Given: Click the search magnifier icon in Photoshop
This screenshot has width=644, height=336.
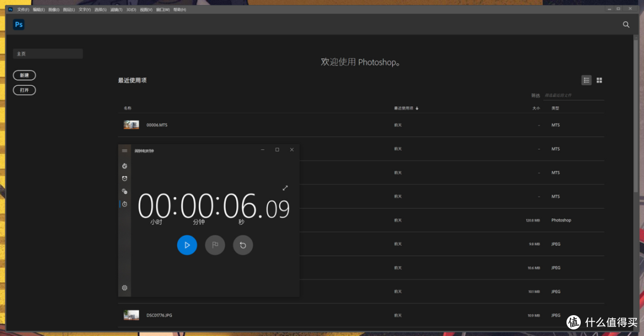Looking at the screenshot, I should click(626, 24).
